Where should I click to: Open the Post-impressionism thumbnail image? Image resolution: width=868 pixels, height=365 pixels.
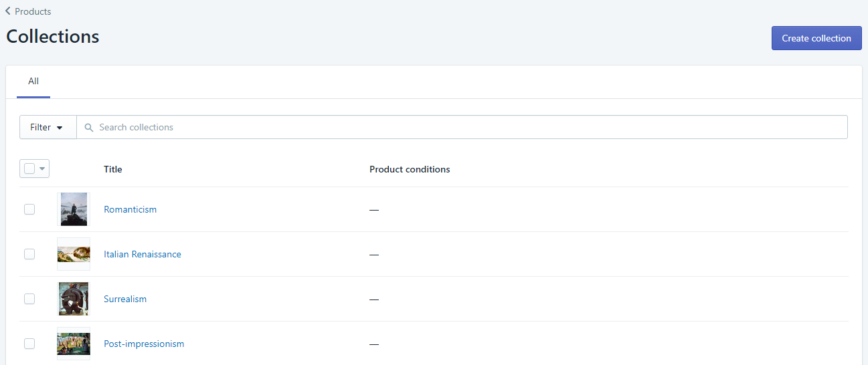(74, 344)
